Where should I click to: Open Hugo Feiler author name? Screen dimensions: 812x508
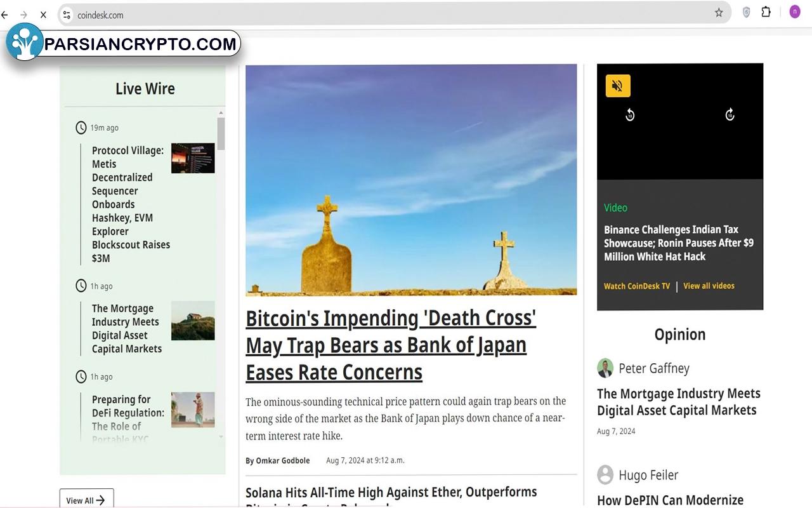[648, 475]
